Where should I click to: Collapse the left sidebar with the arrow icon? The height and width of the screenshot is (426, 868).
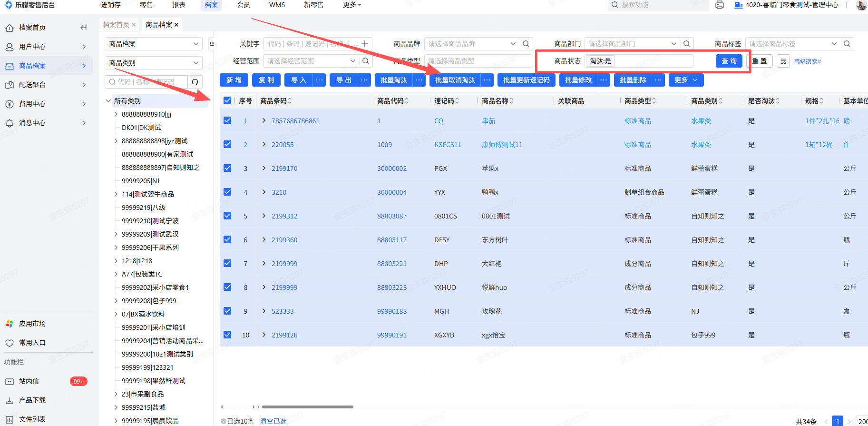[x=84, y=28]
